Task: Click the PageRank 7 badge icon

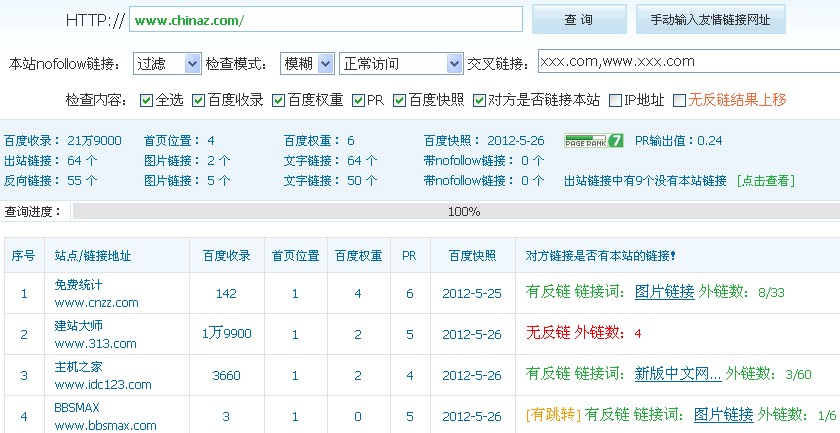Action: (594, 140)
